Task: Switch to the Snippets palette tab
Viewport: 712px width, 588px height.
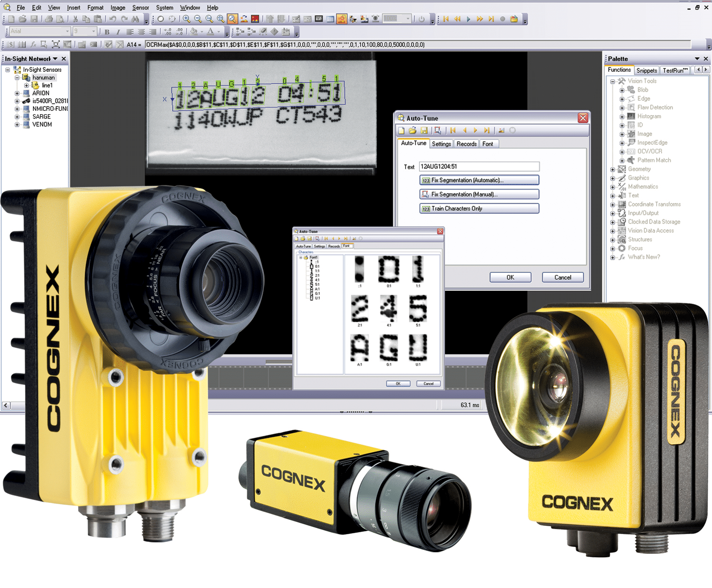Action: click(647, 70)
